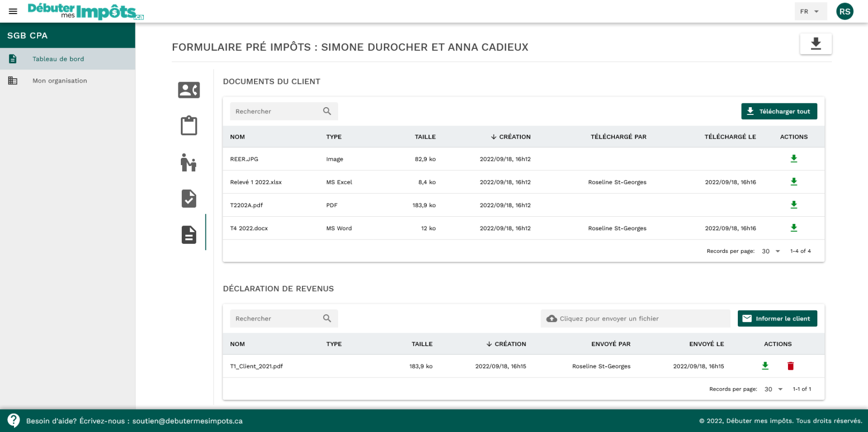Open the client contact info section icon
The height and width of the screenshot is (432, 868).
click(189, 90)
